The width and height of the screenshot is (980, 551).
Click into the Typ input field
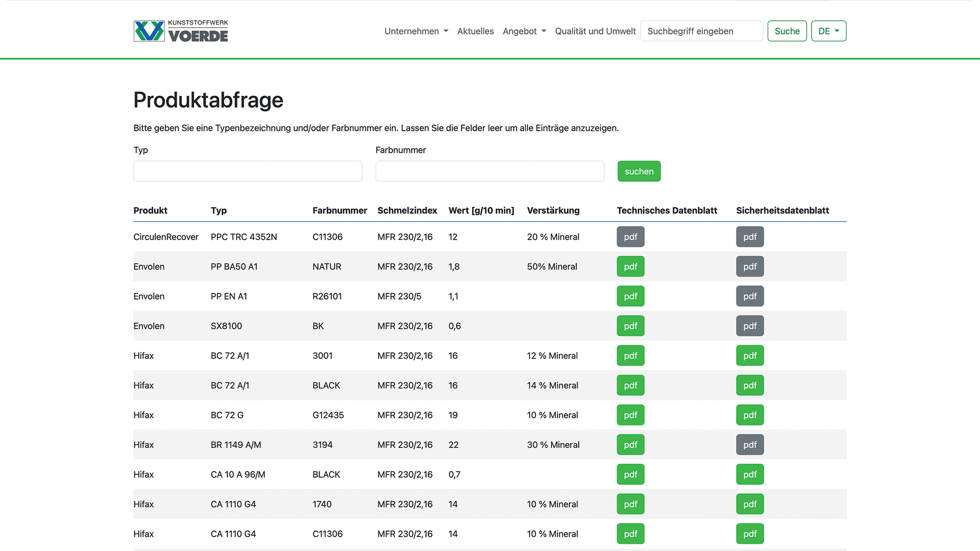[247, 171]
